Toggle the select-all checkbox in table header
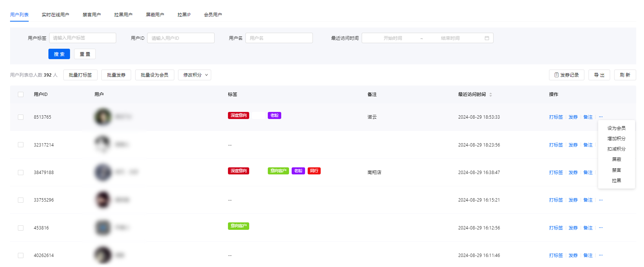644x267 pixels. click(x=21, y=94)
